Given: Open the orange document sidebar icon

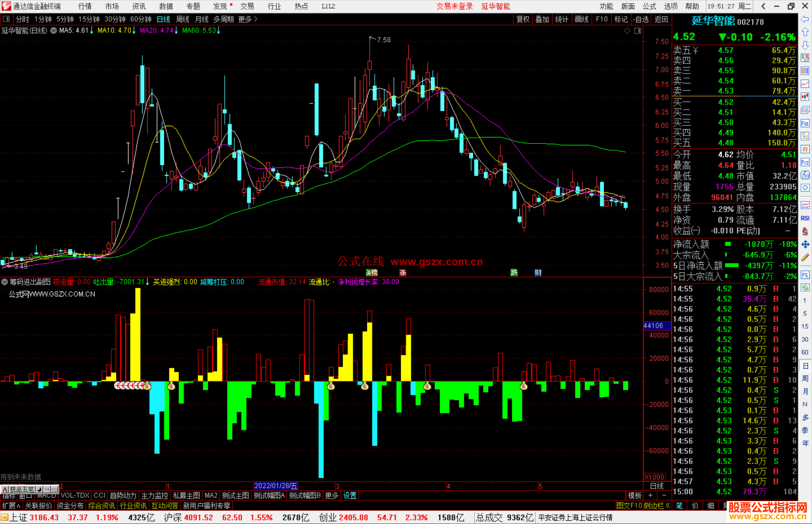Looking at the screenshot, I should 805,149.
